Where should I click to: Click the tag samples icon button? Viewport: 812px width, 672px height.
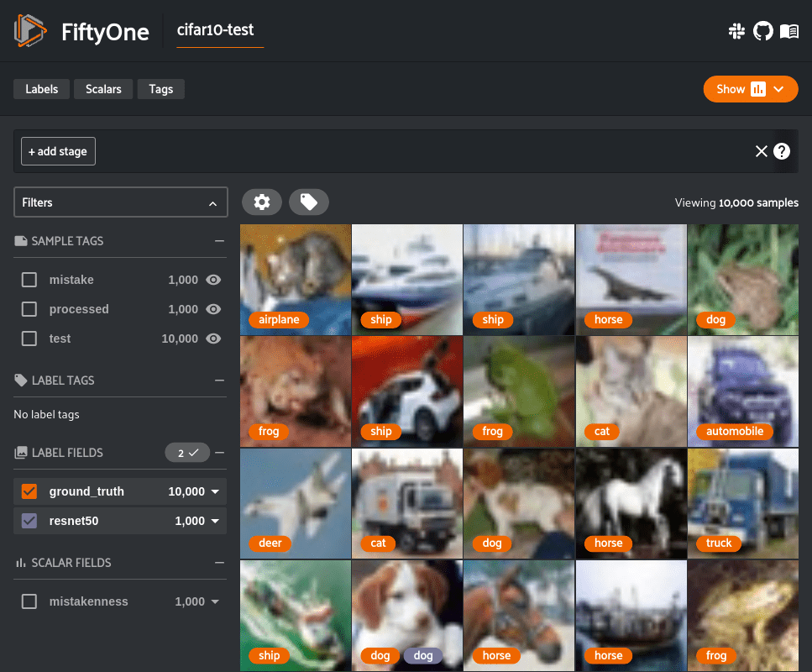tap(309, 202)
